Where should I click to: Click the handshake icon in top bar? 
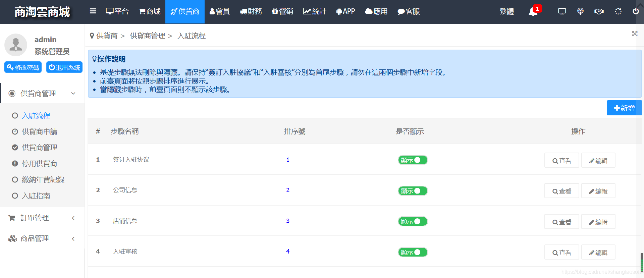(x=599, y=11)
